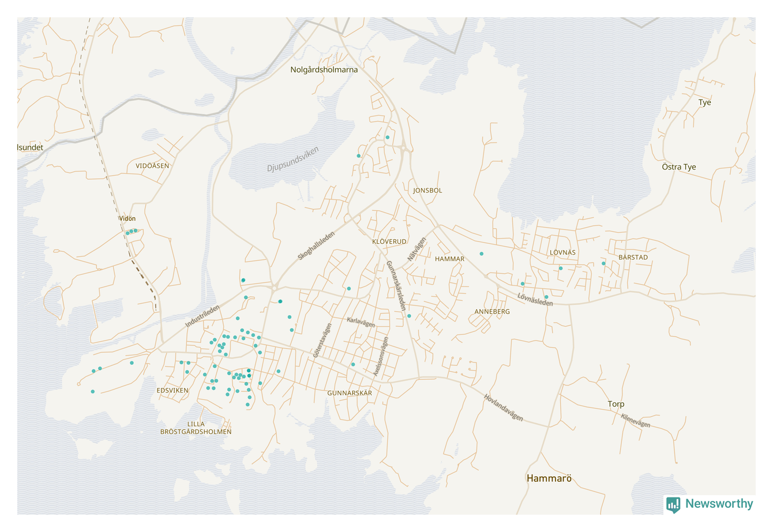The width and height of the screenshot is (773, 532).
Task: Click the VIDÖÅSEN area label
Action: [152, 166]
